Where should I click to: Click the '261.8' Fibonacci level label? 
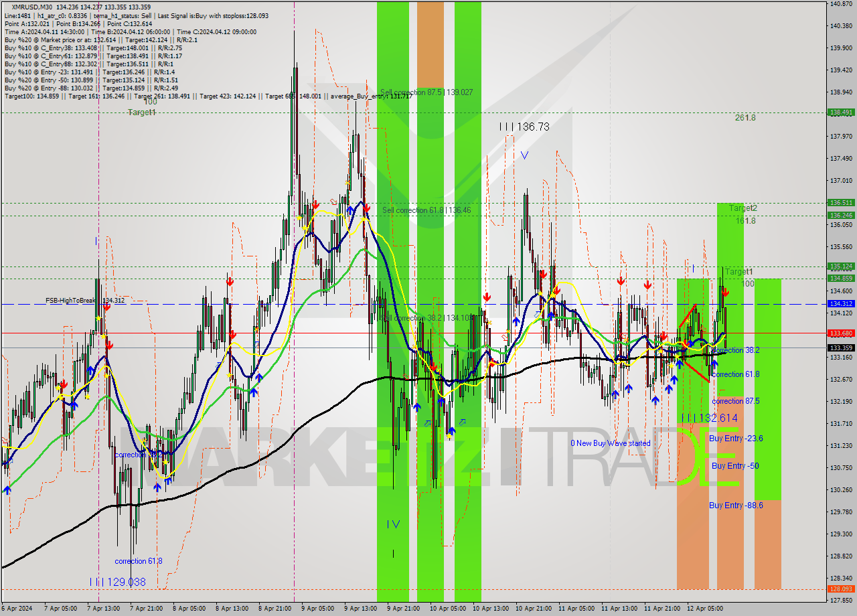(745, 118)
